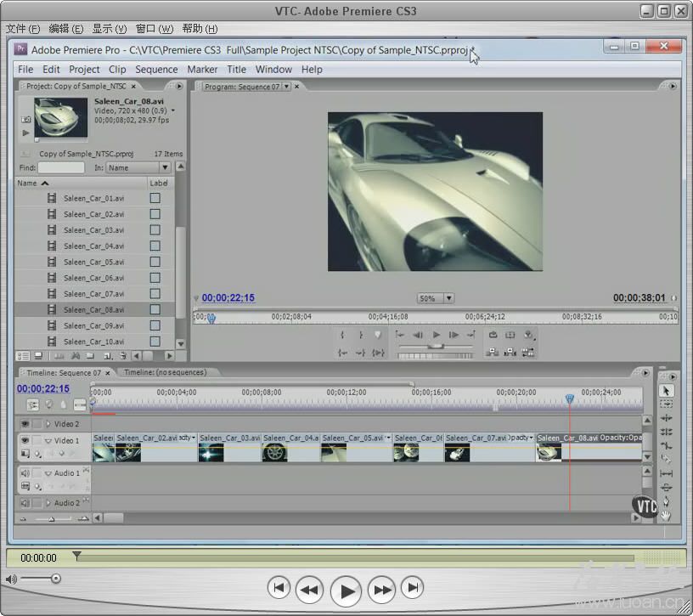Toggle Video 1 track output eye

[25, 440]
